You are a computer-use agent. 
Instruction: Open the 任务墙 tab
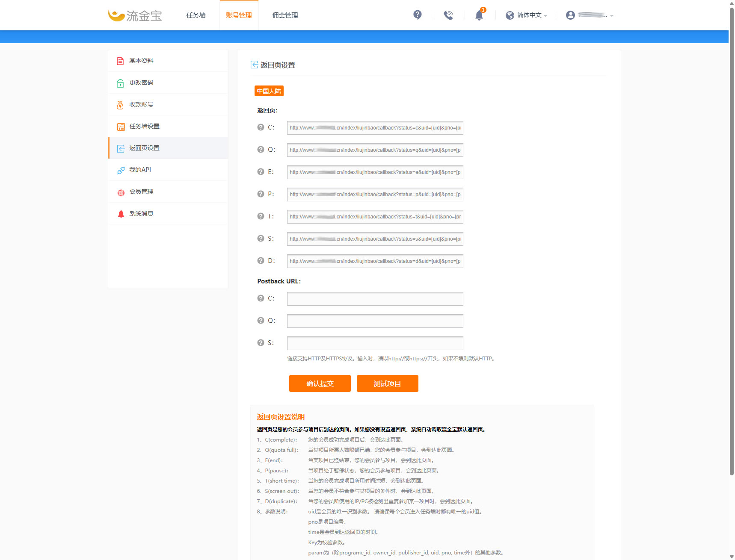tap(196, 15)
